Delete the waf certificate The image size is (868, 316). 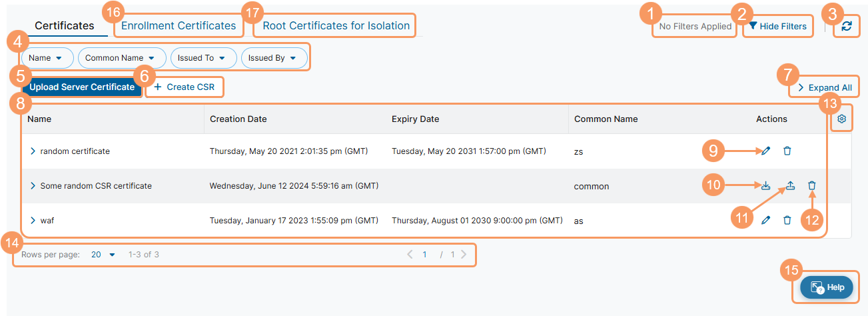click(787, 220)
